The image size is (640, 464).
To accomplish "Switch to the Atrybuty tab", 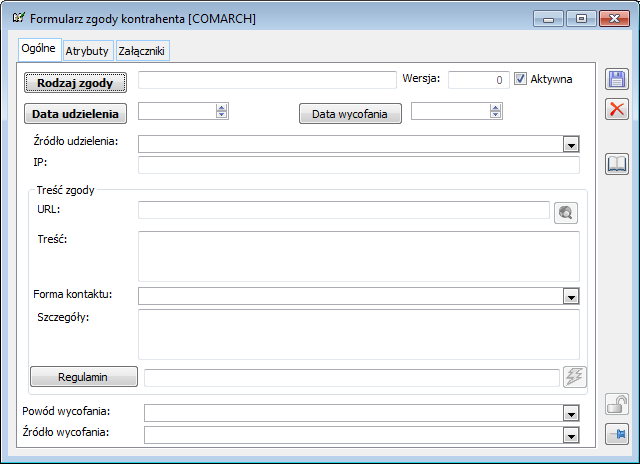I will pos(87,51).
